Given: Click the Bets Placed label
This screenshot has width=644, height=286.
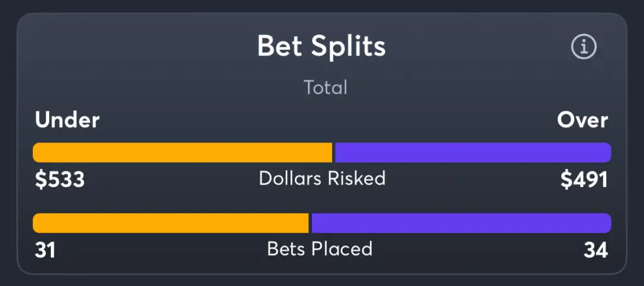Looking at the screenshot, I should pos(320,249).
